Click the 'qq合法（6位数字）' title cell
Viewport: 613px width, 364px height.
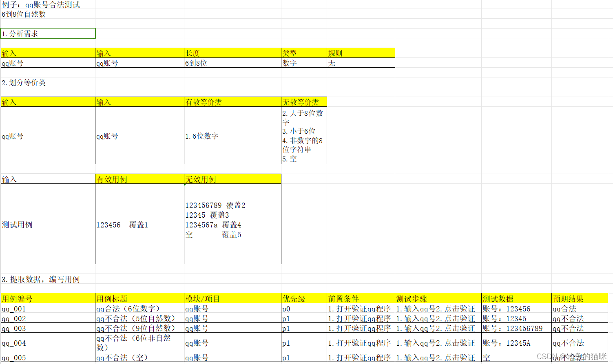click(x=139, y=309)
